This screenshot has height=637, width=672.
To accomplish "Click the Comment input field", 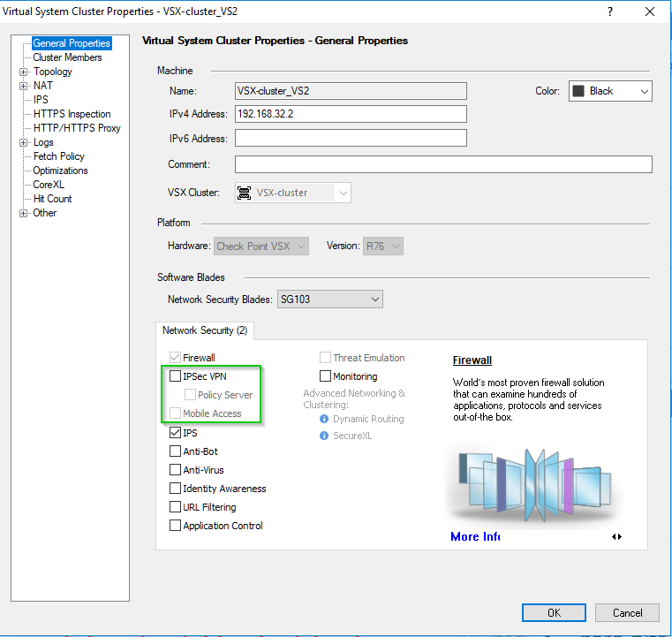I will coord(443,164).
